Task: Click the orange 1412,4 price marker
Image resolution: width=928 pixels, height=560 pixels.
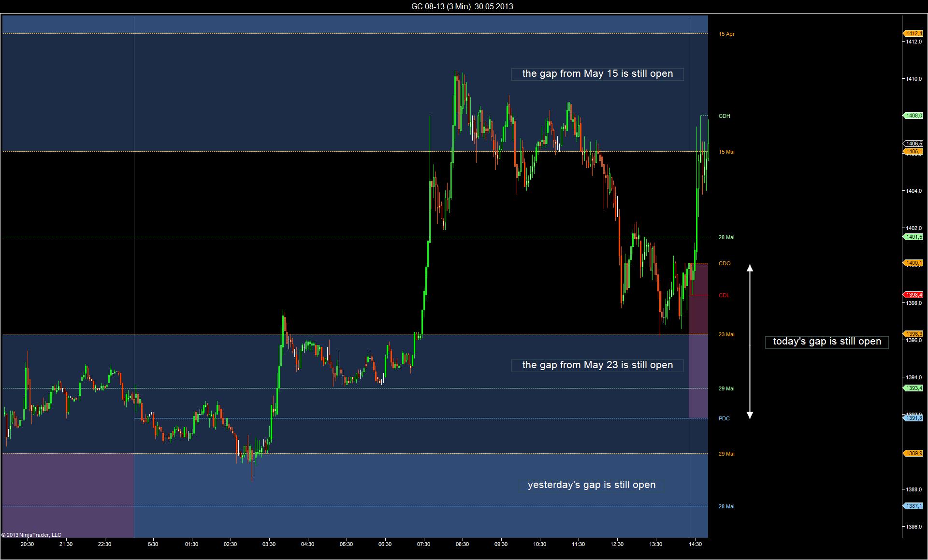Action: tap(913, 33)
